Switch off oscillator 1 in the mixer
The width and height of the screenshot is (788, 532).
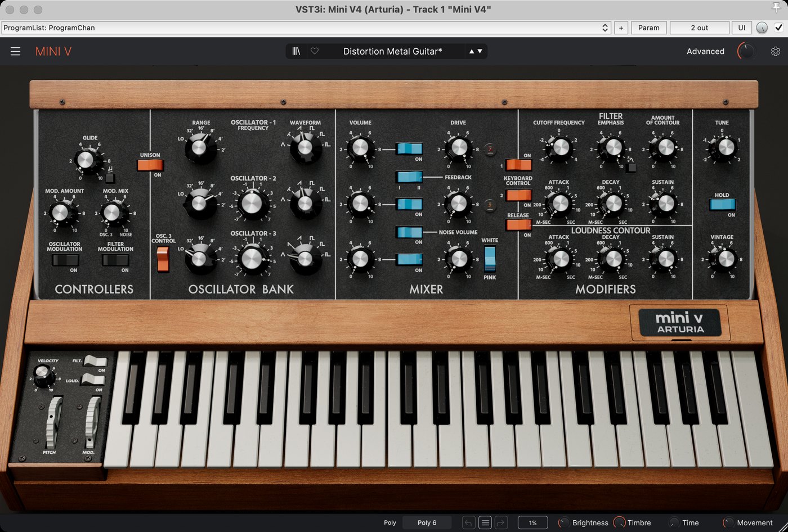[409, 148]
